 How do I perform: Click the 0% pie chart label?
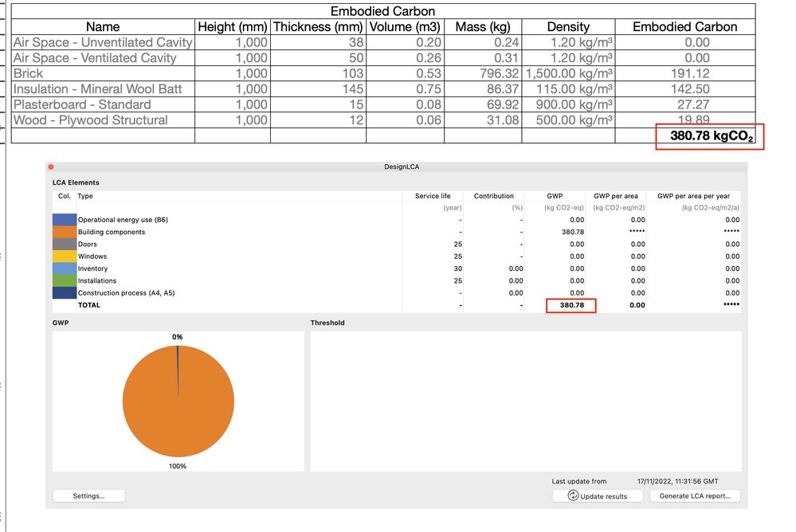coord(177,337)
